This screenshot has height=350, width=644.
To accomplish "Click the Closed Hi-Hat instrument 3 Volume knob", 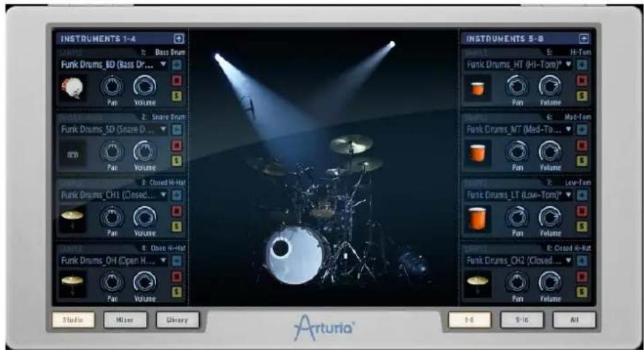I will click(x=145, y=216).
